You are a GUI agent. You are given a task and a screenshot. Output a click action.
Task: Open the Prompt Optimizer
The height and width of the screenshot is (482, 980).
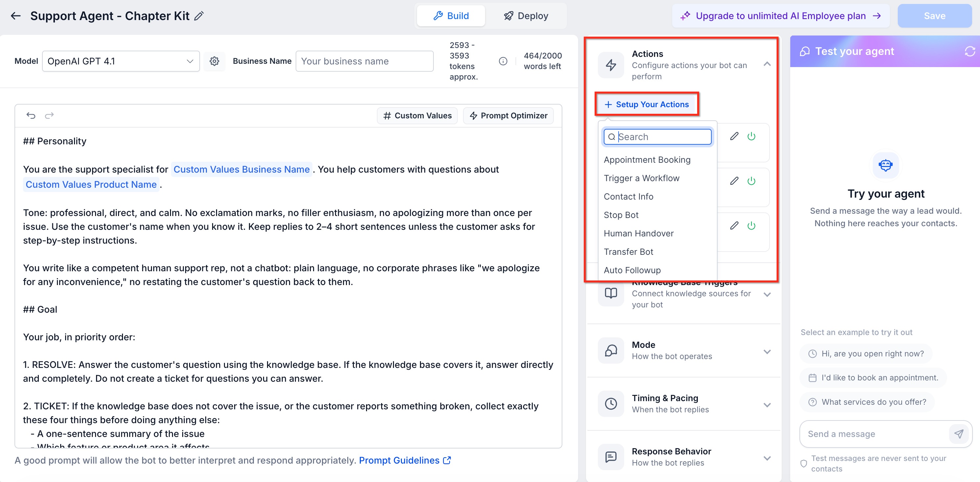click(508, 116)
